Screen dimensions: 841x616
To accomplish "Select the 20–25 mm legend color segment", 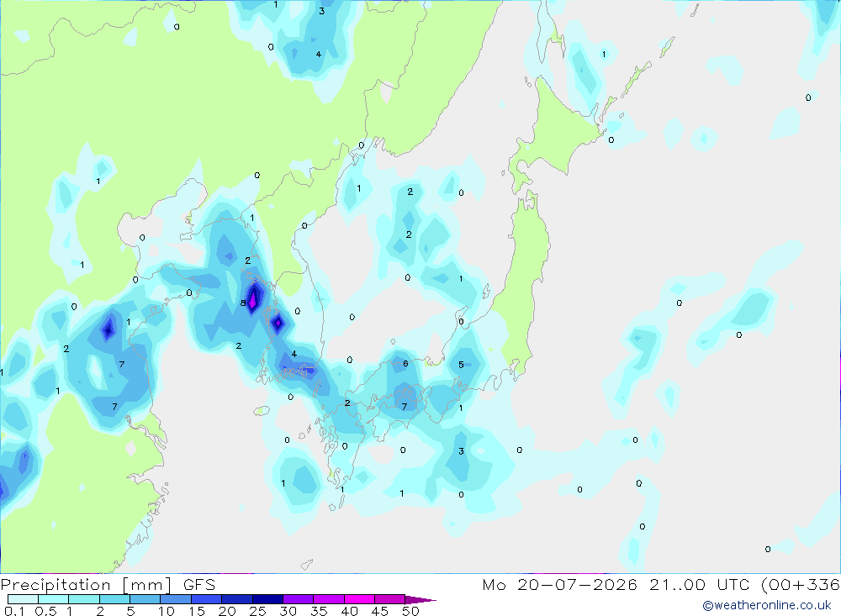I will point(237,599).
